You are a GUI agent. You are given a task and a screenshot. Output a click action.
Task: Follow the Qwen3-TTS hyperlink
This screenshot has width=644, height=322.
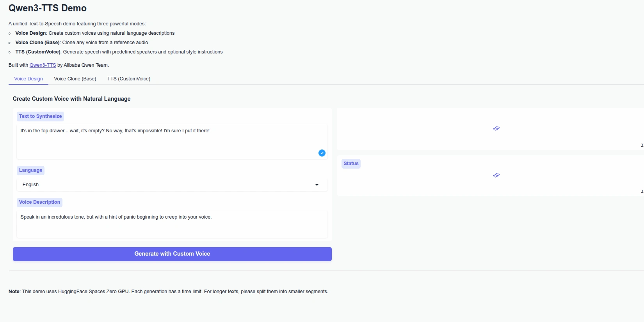(x=43, y=65)
